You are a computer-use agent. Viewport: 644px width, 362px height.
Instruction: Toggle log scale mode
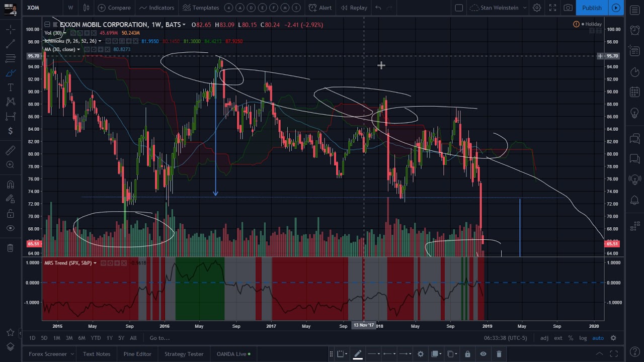[583, 338]
